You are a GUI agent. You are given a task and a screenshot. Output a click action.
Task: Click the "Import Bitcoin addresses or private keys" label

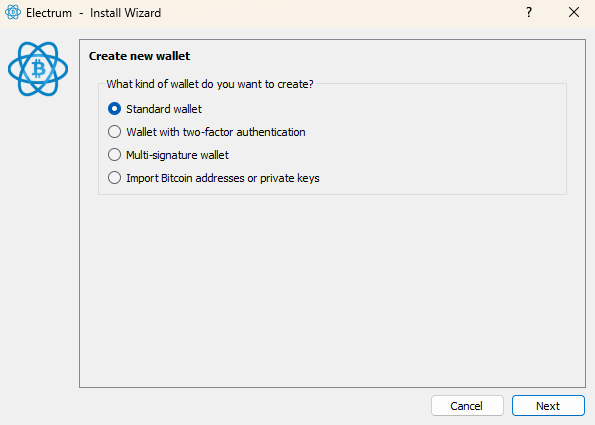[x=223, y=178]
